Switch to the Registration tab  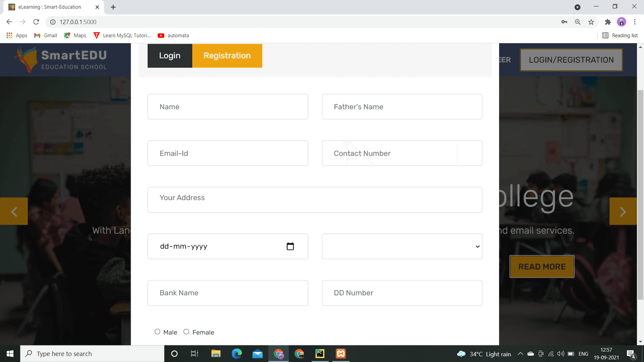click(227, 55)
